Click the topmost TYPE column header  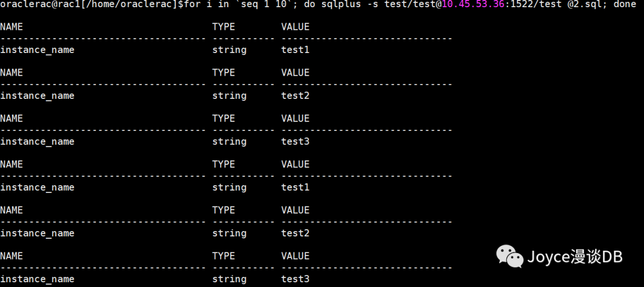[x=224, y=27]
